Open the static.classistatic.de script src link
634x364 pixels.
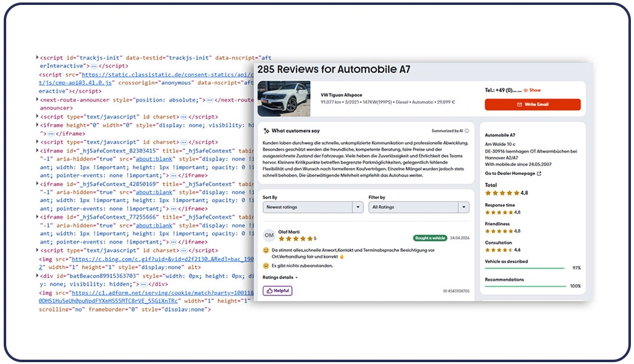click(167, 74)
